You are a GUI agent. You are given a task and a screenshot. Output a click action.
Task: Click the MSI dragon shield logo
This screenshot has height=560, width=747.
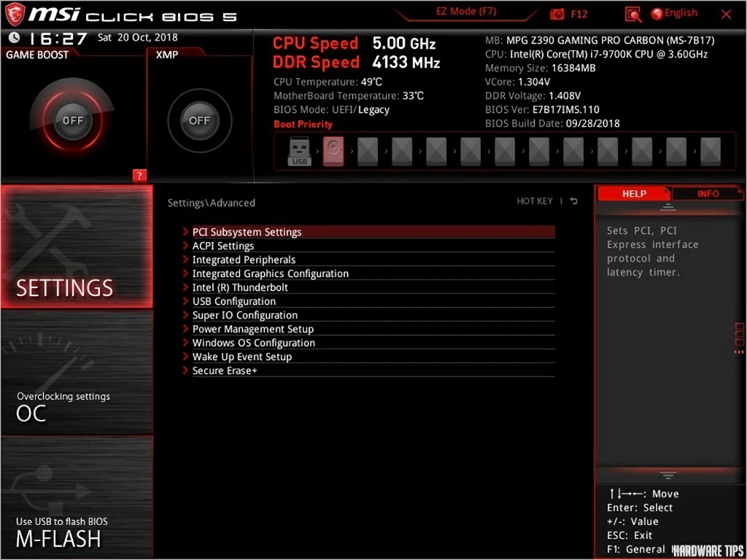click(x=15, y=15)
